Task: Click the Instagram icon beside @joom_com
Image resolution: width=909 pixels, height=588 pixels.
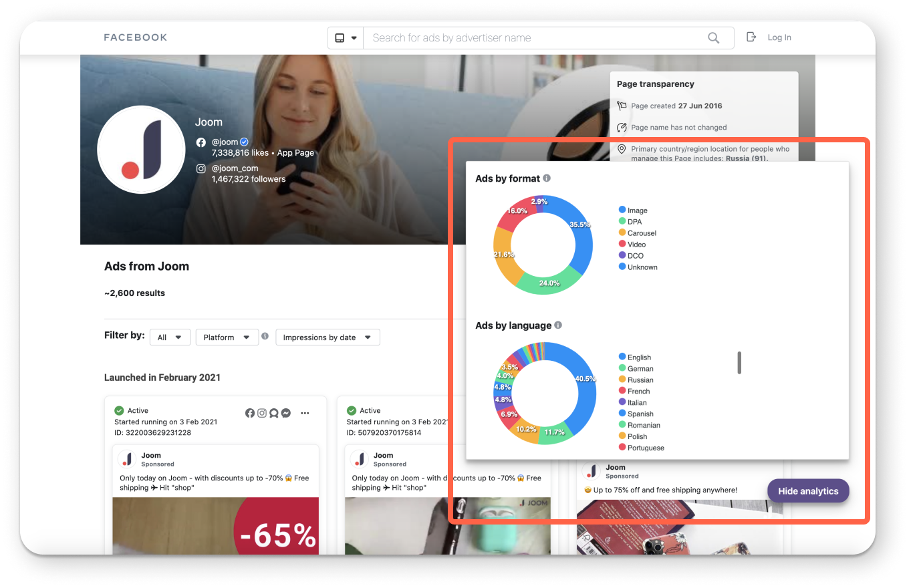Action: tap(201, 169)
